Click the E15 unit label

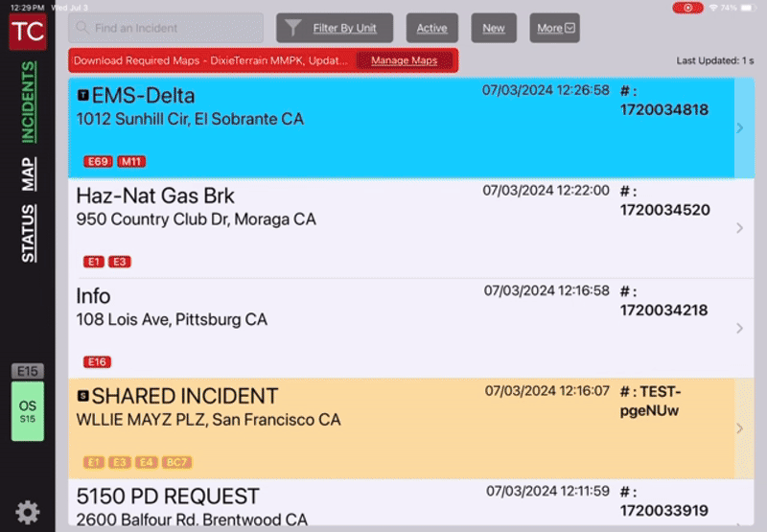pos(27,371)
